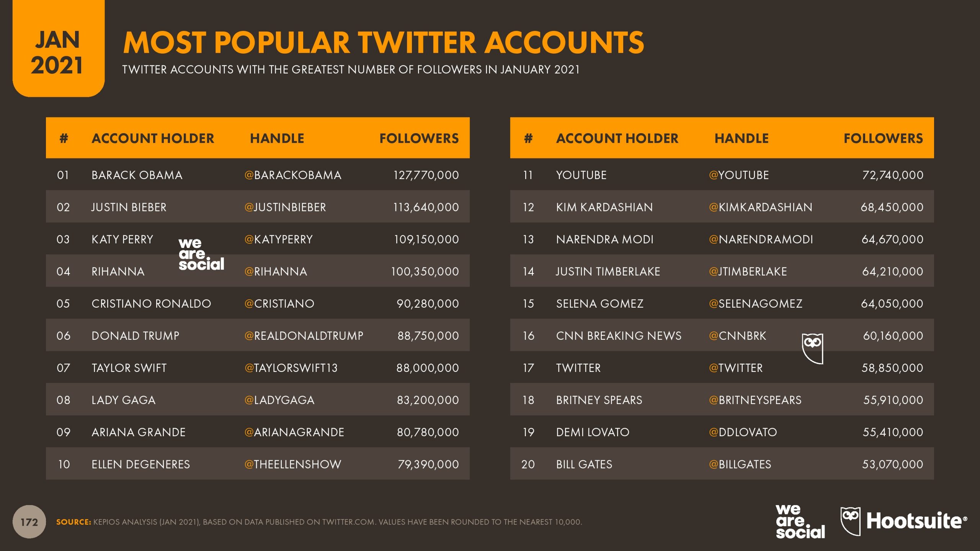The height and width of the screenshot is (551, 980).
Task: Click the @NARENDRAMODI handle
Action: (x=761, y=239)
